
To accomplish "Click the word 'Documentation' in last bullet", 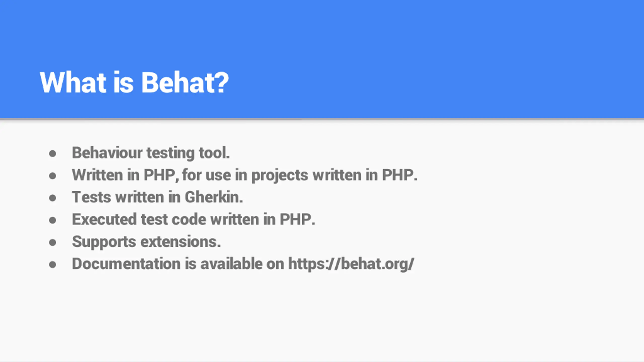I will [126, 264].
